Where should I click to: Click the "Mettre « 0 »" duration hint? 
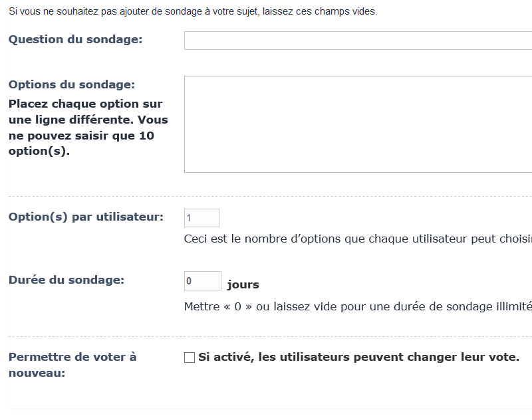click(358, 306)
